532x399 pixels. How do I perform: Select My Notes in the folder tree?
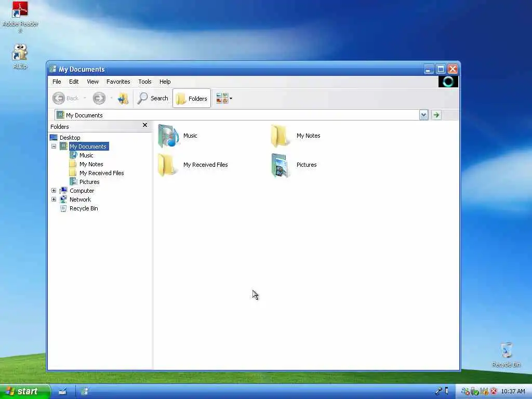[x=91, y=164]
